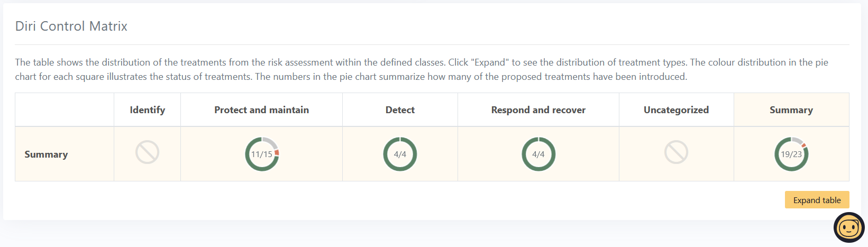Image resolution: width=868 pixels, height=247 pixels.
Task: Click the table description paragraph text
Action: (x=422, y=69)
